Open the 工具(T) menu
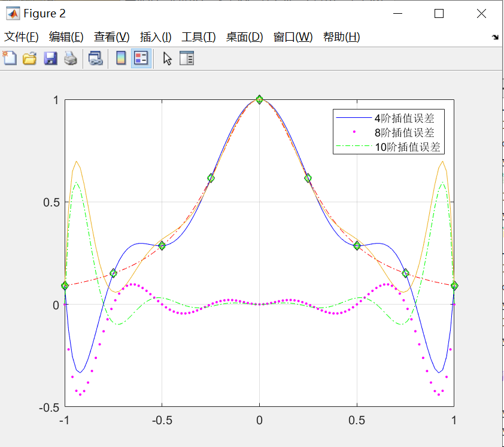The width and height of the screenshot is (504, 447). (x=198, y=37)
